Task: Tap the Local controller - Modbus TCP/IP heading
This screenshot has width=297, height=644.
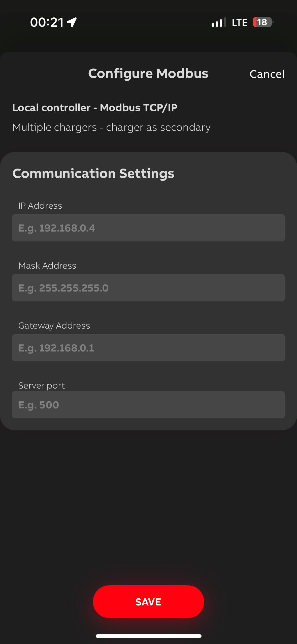Action: coord(95,108)
